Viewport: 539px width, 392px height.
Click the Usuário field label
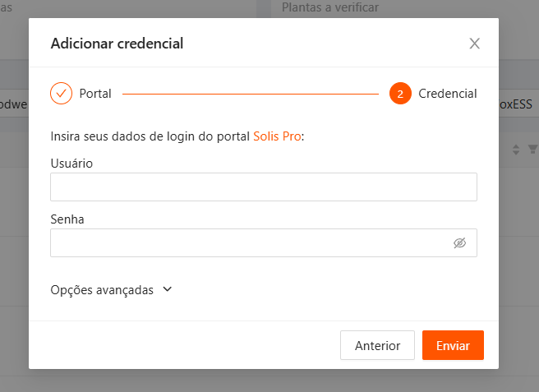71,164
